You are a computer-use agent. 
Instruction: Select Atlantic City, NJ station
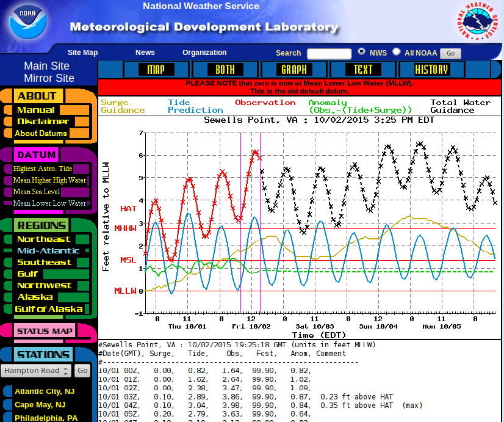[x=45, y=391]
